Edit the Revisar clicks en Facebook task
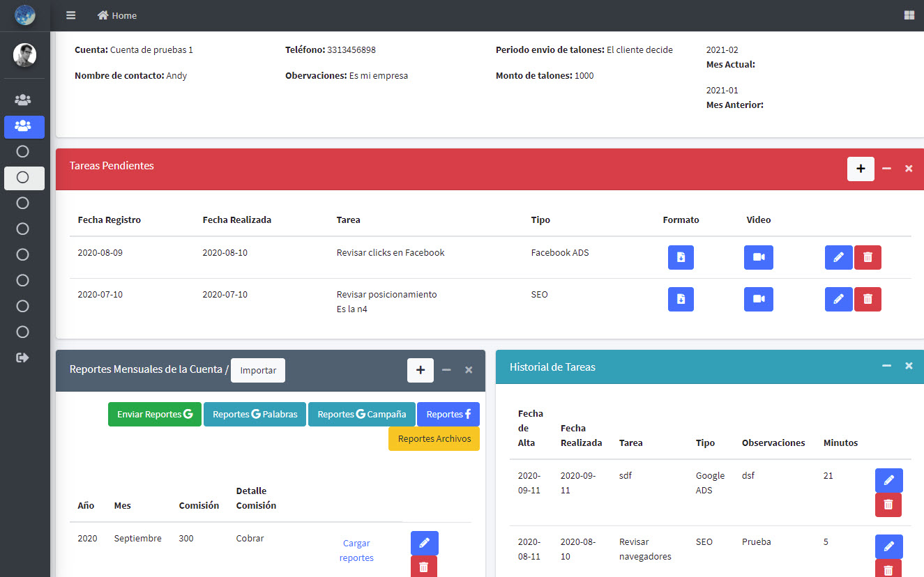Viewport: 924px width, 577px height. click(x=838, y=257)
